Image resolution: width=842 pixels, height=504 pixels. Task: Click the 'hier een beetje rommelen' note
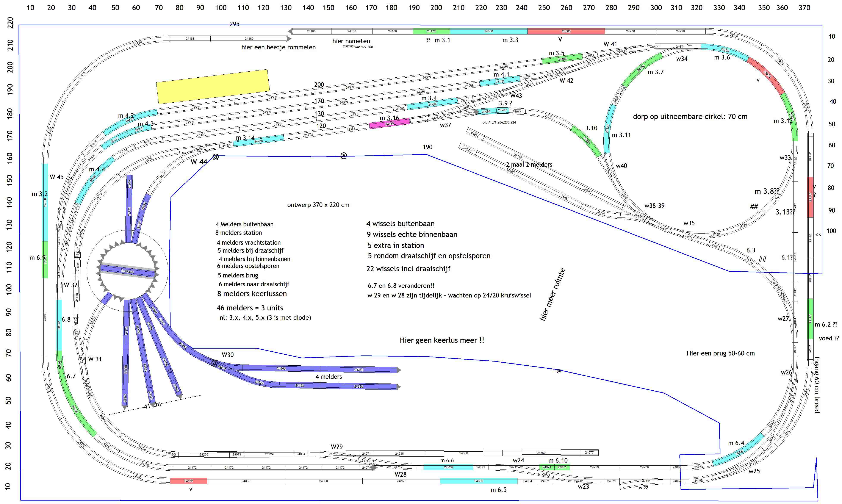[x=279, y=47]
